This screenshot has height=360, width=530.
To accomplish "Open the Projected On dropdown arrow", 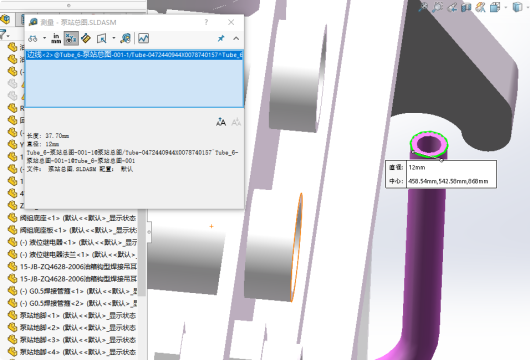I will click(114, 38).
